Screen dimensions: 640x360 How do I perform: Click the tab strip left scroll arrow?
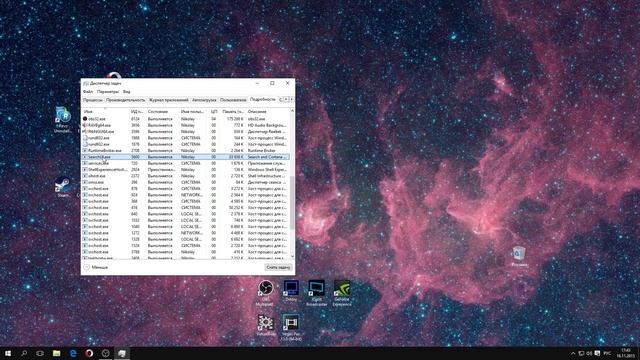pos(286,100)
